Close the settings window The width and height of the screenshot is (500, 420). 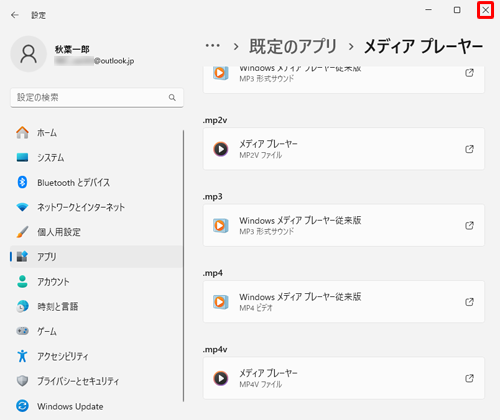485,10
